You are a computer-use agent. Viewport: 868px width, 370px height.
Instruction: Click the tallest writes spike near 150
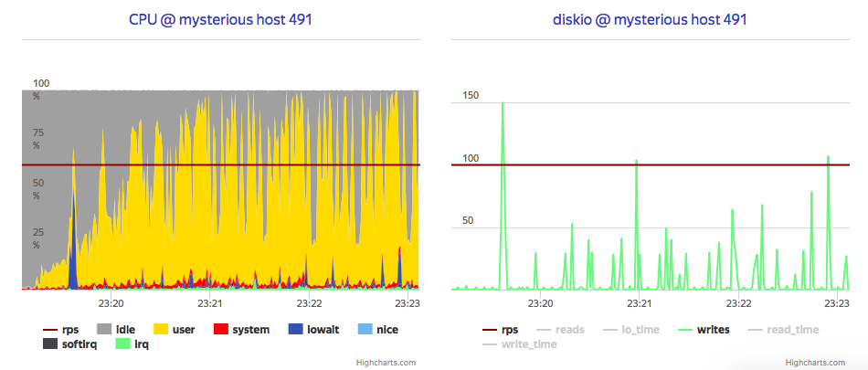(x=503, y=105)
